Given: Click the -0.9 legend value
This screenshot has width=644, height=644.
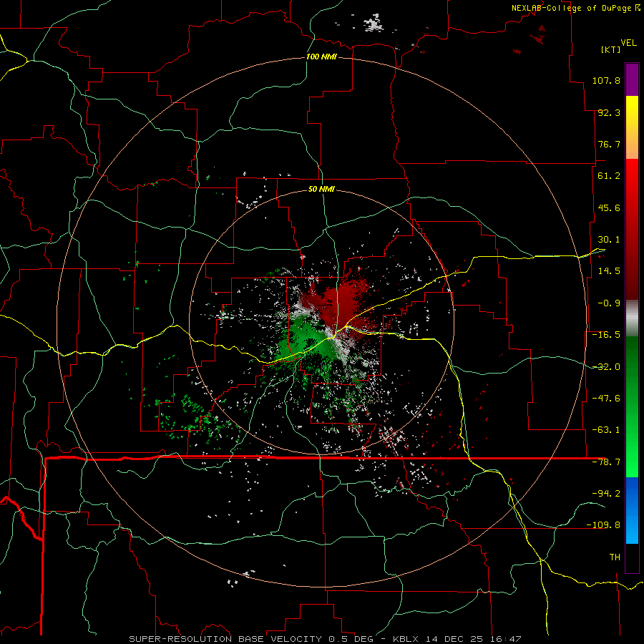Looking at the screenshot, I should pos(609,303).
